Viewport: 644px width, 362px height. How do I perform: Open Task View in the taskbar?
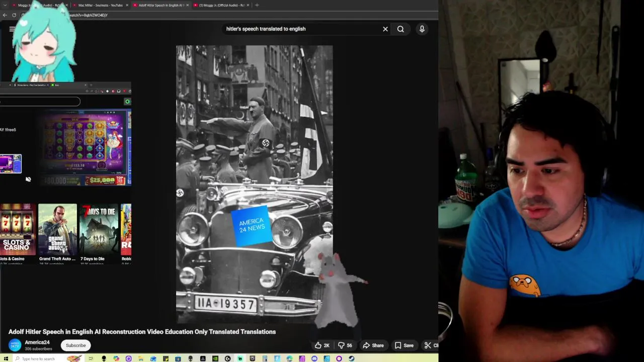91,358
